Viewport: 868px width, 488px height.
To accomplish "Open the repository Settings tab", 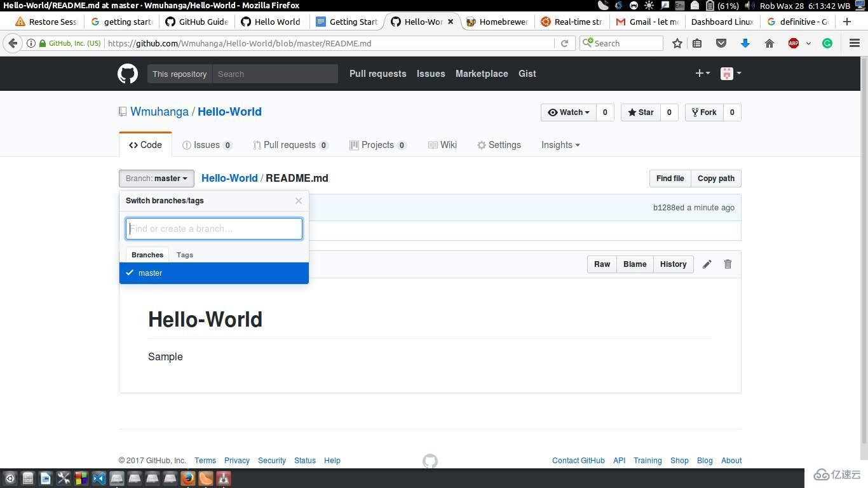I will 499,145.
